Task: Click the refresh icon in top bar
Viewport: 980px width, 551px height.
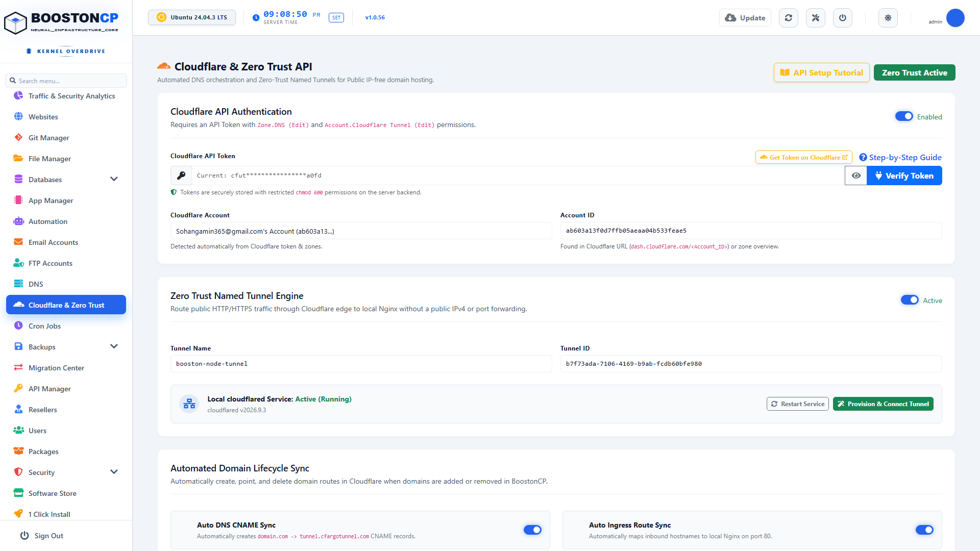Action: click(789, 18)
